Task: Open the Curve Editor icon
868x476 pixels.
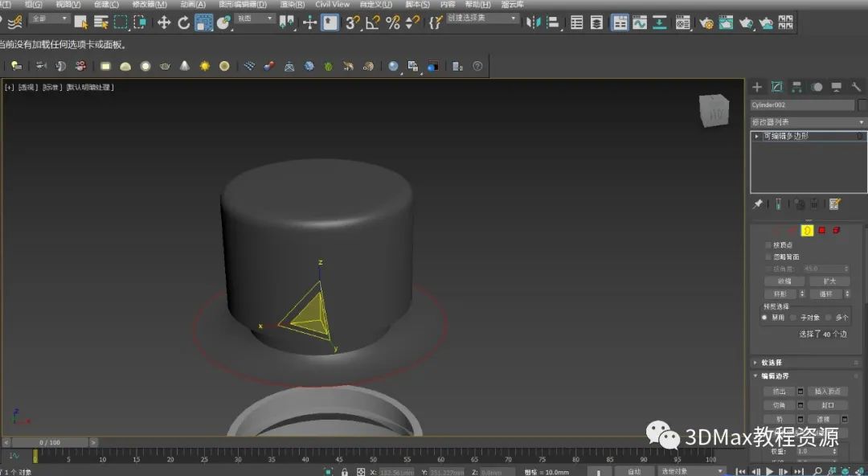Action: tap(640, 23)
